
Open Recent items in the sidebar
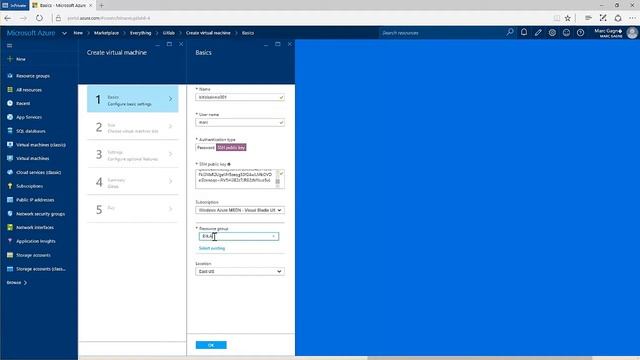[x=23, y=103]
